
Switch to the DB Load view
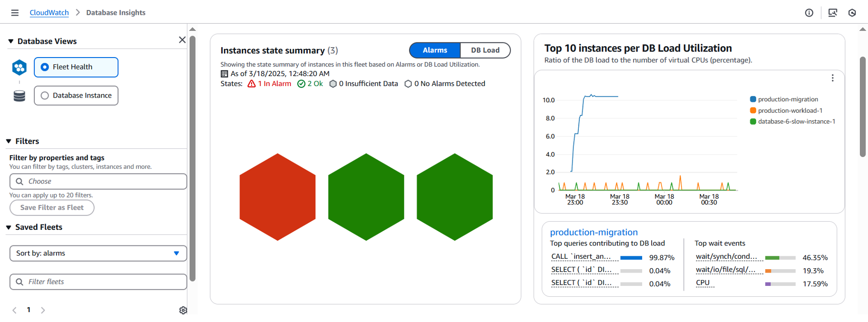tap(485, 50)
